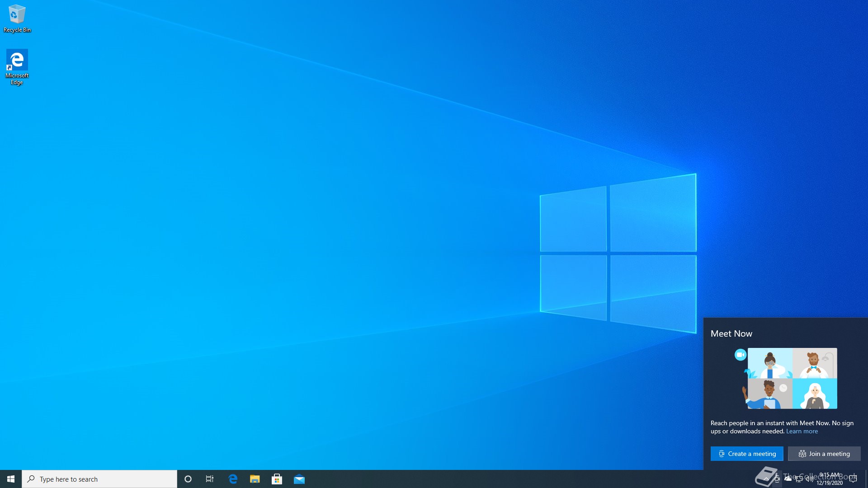Screen dimensions: 868x488
Task: Expand hidden system tray icons
Action: (x=766, y=479)
